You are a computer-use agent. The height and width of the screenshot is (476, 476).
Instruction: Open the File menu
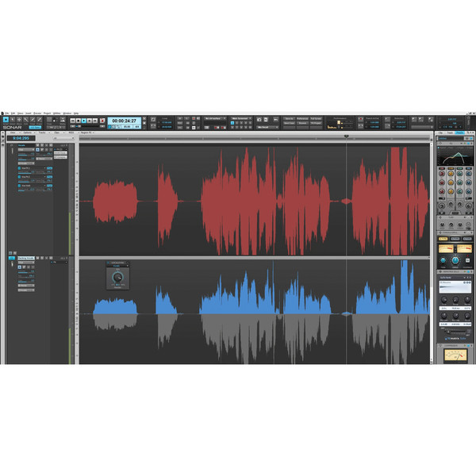[x=6, y=113]
